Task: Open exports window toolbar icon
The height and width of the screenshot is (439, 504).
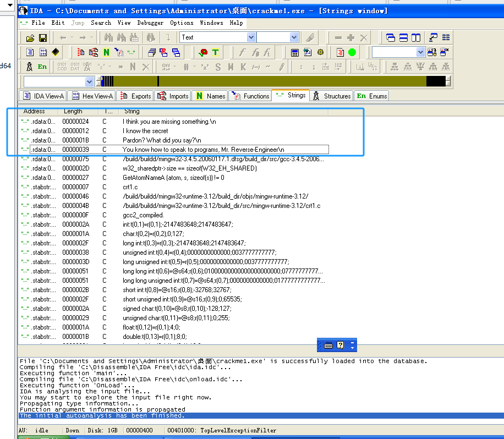Action: [x=81, y=52]
